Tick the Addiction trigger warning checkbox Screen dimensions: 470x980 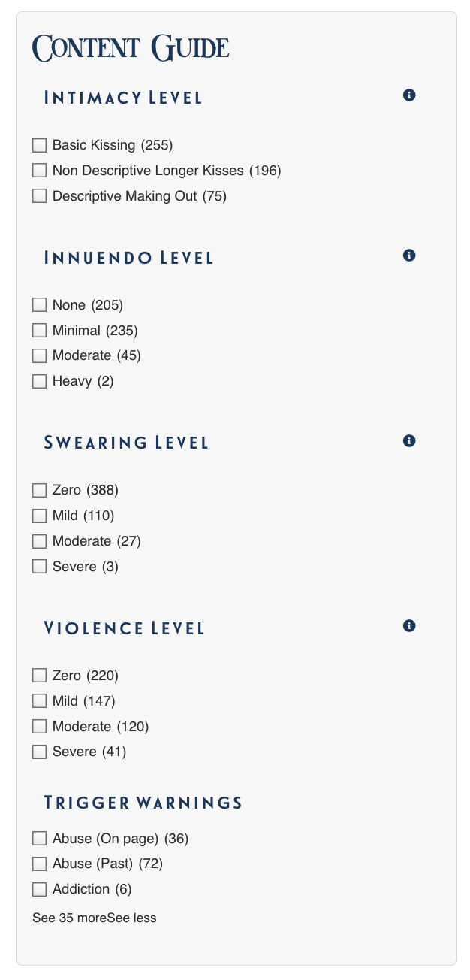pyautogui.click(x=40, y=889)
